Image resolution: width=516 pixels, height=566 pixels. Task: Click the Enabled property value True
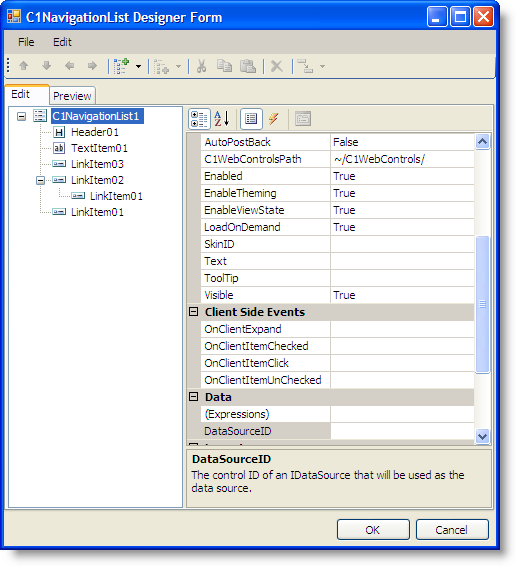click(x=402, y=176)
